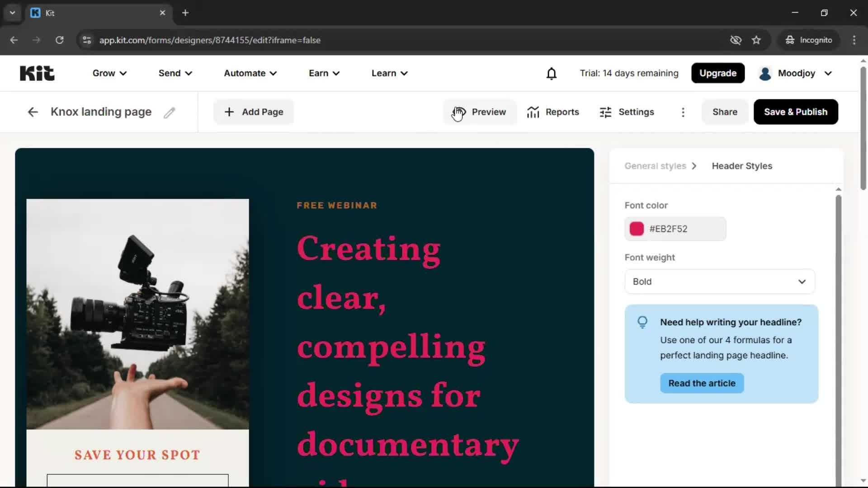
Task: Click Upgrade in the top bar
Action: coord(718,73)
